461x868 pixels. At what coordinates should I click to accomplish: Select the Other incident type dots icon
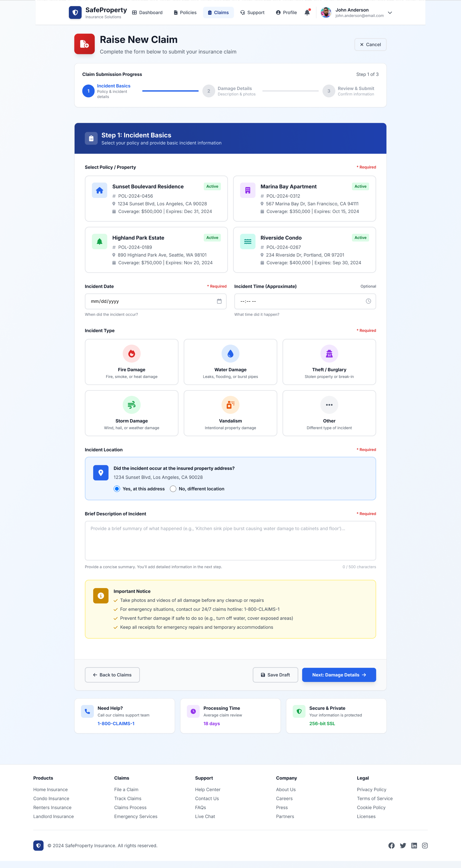pyautogui.click(x=329, y=405)
